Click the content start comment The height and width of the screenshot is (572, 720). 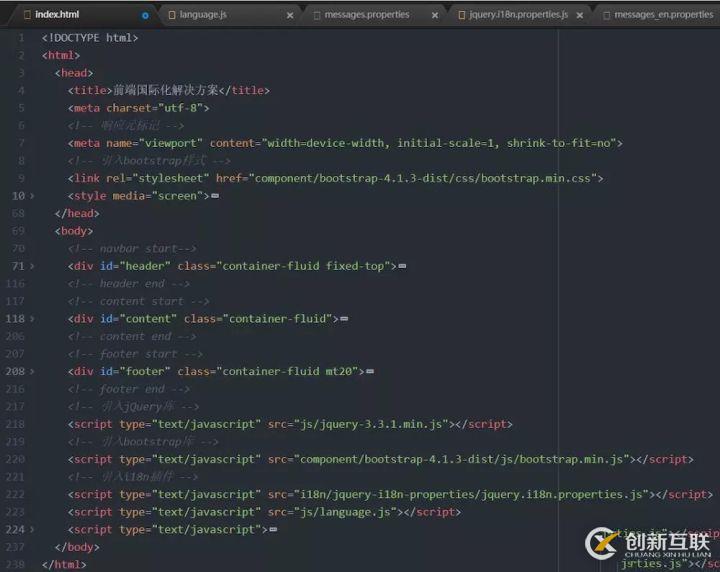[x=138, y=302]
